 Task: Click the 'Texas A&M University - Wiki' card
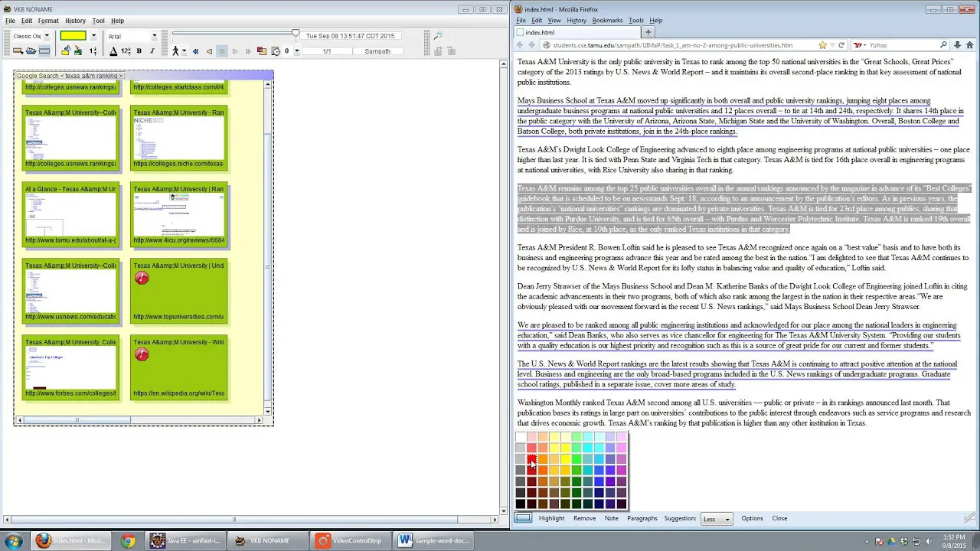click(x=178, y=367)
